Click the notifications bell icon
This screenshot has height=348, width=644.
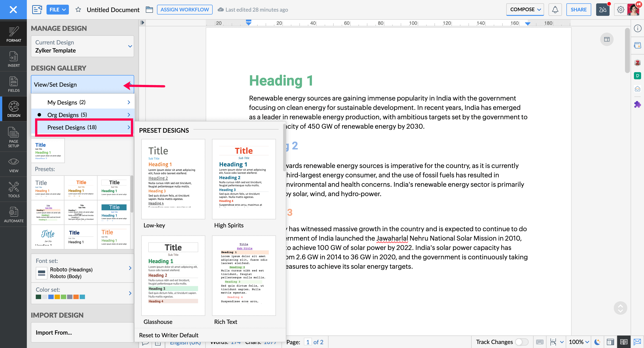coord(555,9)
